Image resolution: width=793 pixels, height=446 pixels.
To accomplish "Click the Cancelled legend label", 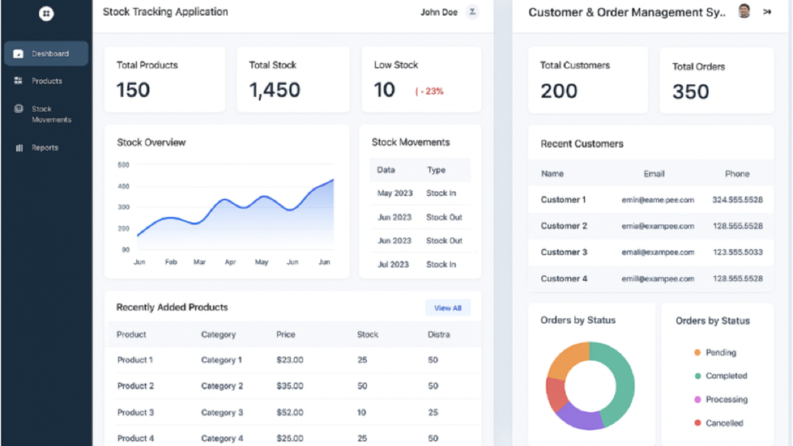I will click(724, 423).
